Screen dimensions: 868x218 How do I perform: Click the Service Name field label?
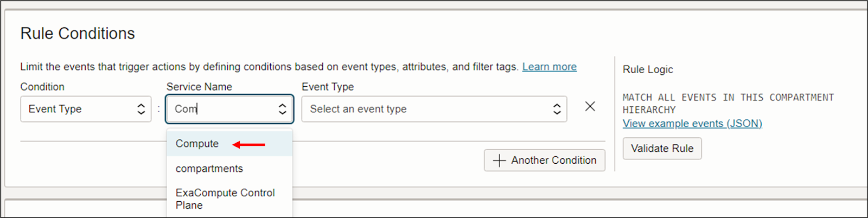pyautogui.click(x=199, y=87)
